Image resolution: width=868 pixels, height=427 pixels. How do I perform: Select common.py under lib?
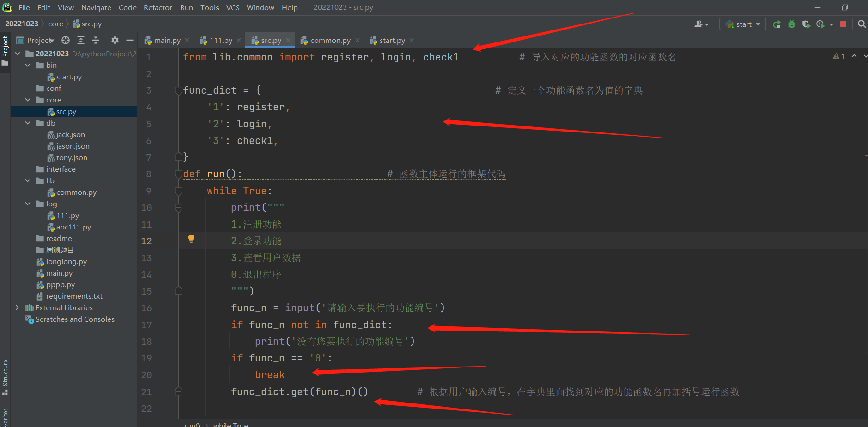click(76, 192)
